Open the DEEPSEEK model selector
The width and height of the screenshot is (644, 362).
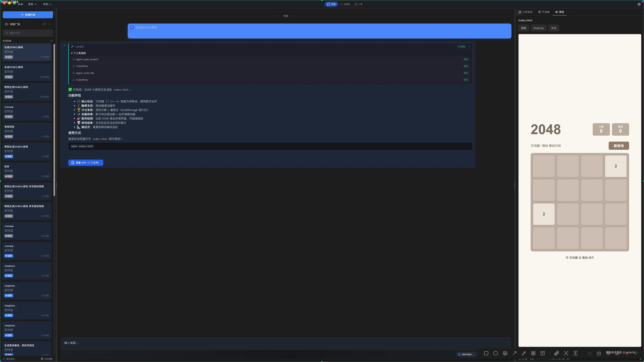(x=466, y=354)
